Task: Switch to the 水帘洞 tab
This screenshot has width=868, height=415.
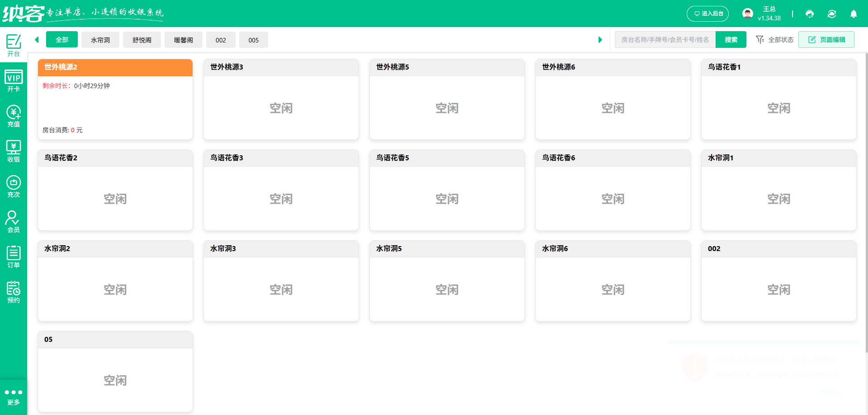Action: [100, 40]
